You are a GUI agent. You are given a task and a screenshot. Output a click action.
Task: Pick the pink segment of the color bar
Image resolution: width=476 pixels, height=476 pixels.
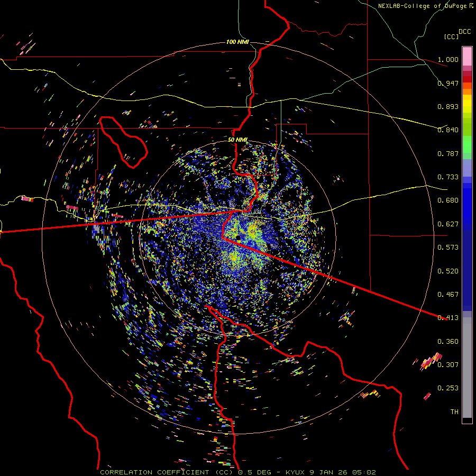point(467,56)
